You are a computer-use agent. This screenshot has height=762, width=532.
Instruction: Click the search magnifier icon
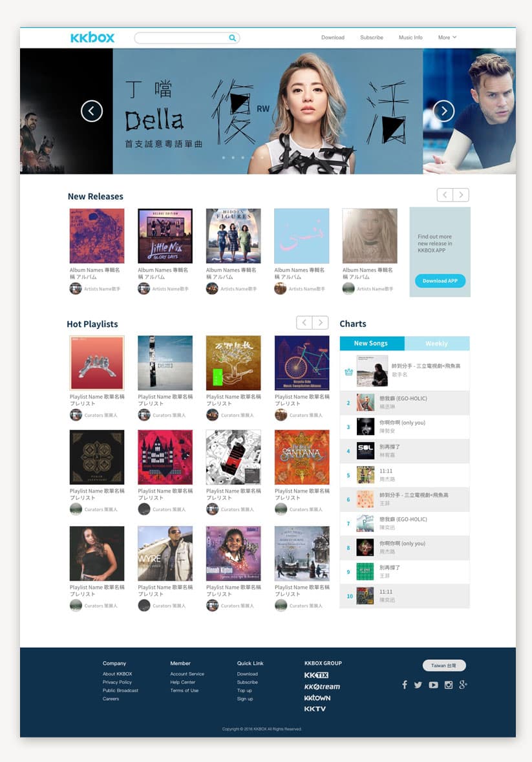(x=232, y=38)
